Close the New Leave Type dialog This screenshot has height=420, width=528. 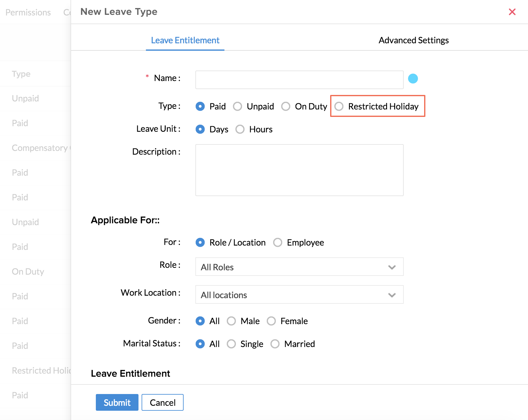tap(512, 12)
